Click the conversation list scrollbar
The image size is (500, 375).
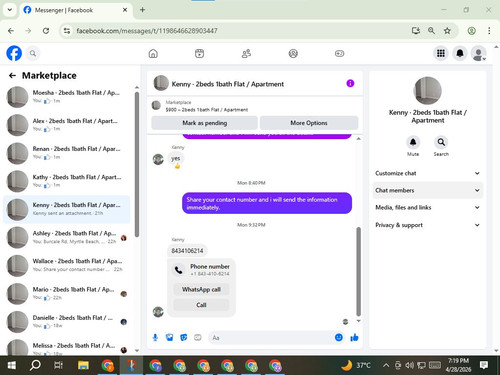pos(137,164)
